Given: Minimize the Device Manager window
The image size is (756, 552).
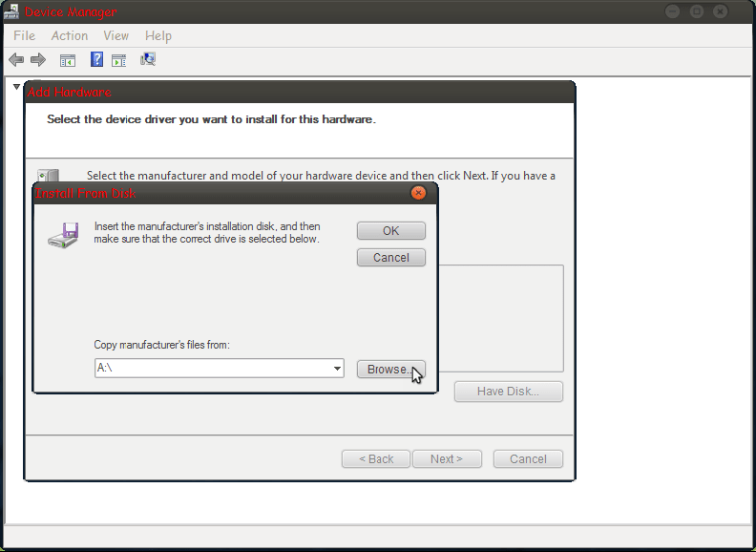Looking at the screenshot, I should pyautogui.click(x=673, y=11).
